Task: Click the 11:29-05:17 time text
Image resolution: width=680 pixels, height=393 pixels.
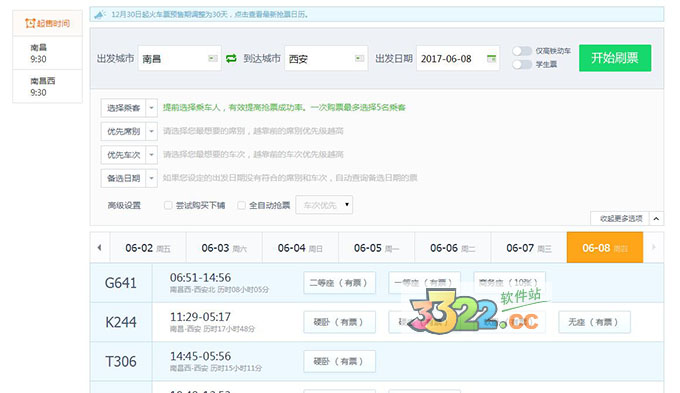Action: 200,317
